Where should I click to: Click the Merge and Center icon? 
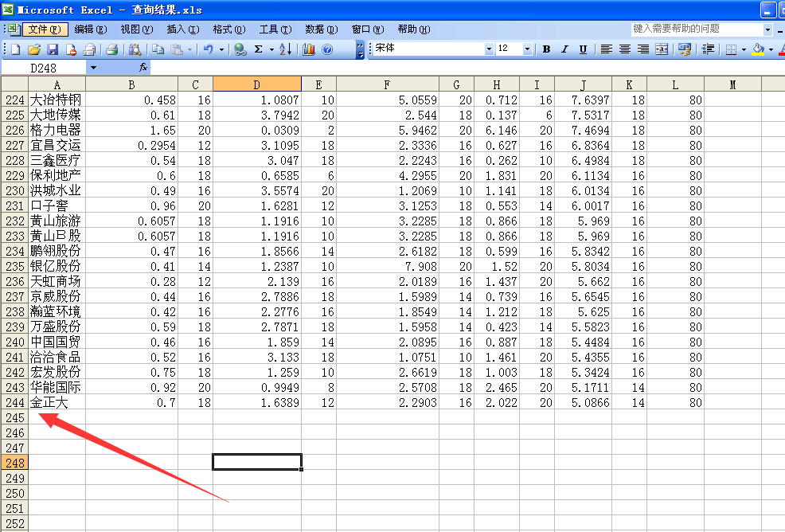point(662,49)
